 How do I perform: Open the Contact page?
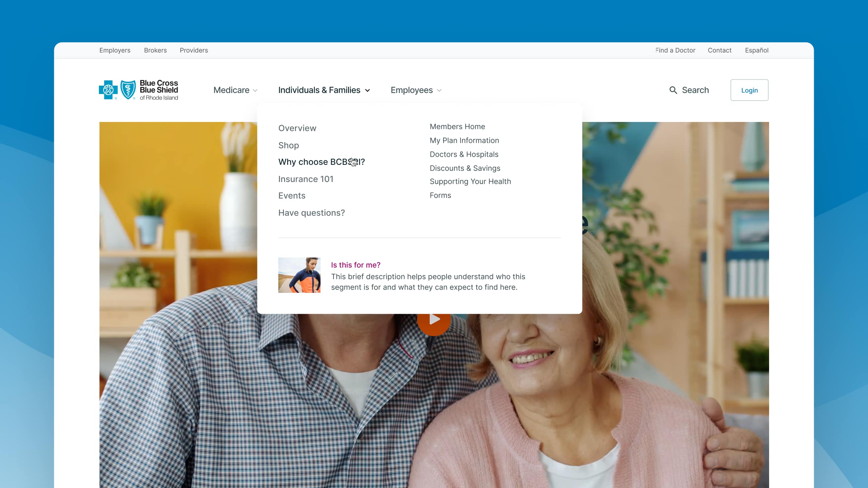[719, 50]
